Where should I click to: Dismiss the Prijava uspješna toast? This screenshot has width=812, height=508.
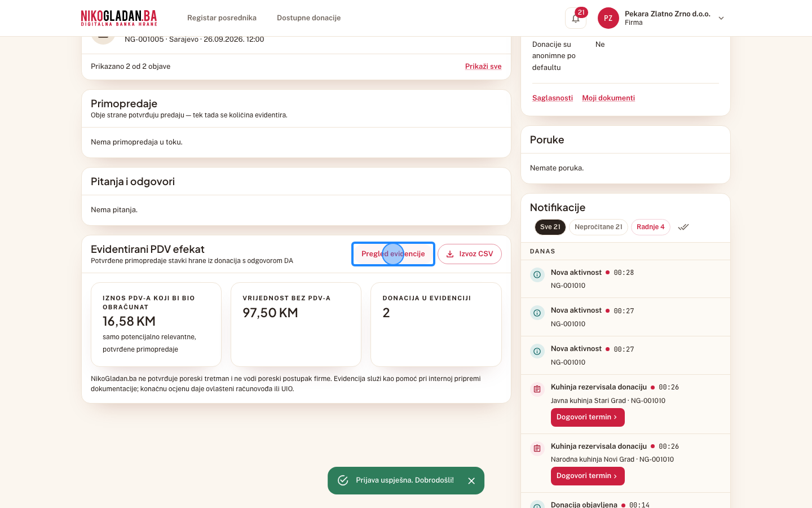[471, 481]
